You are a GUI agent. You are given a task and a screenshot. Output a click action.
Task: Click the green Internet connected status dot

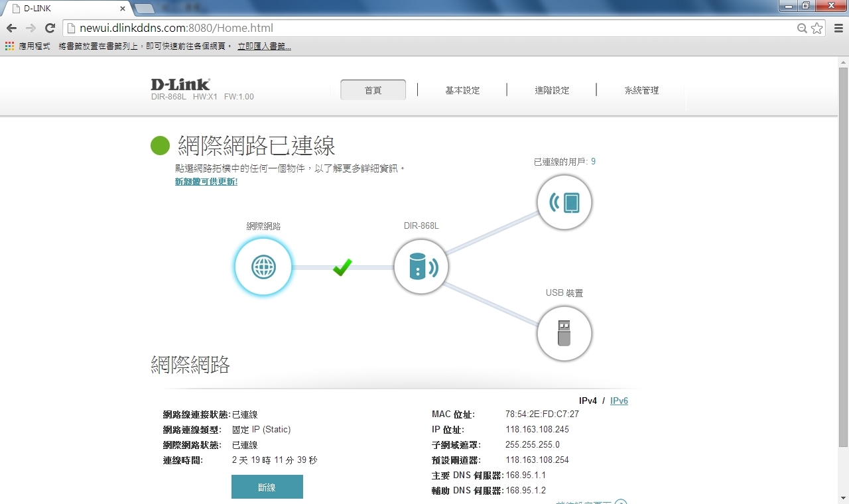(161, 145)
